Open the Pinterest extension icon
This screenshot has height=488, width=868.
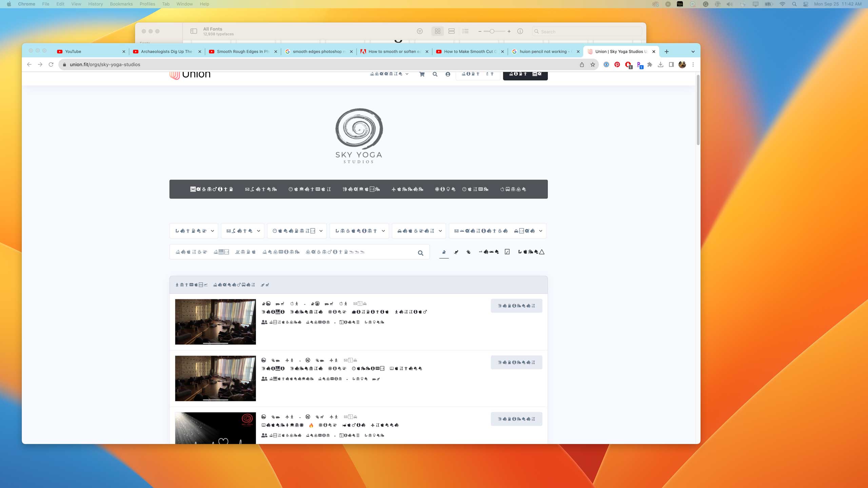617,64
